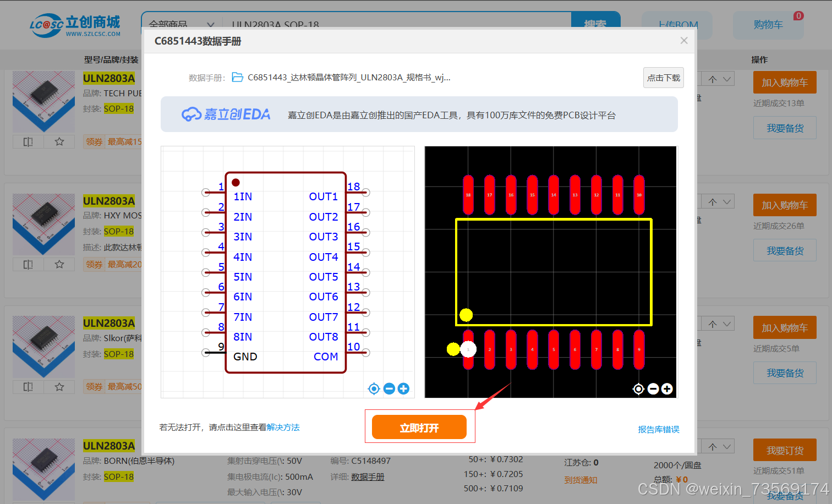Open the 数据手册 link in BORN row
This screenshot has height=504, width=832.
(368, 477)
